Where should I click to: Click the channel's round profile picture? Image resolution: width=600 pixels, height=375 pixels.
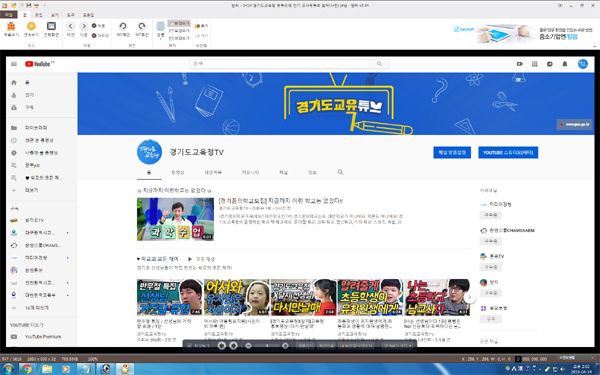click(x=149, y=152)
